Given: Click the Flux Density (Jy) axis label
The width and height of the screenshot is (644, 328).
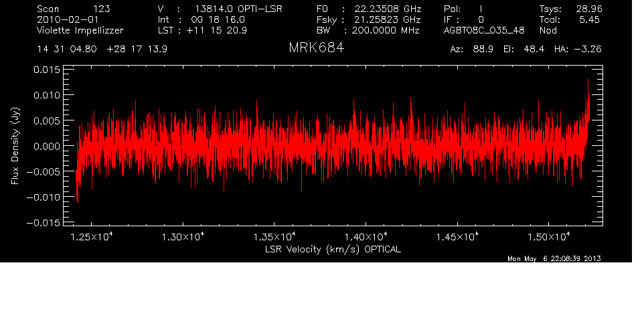Looking at the screenshot, I should coord(15,146).
